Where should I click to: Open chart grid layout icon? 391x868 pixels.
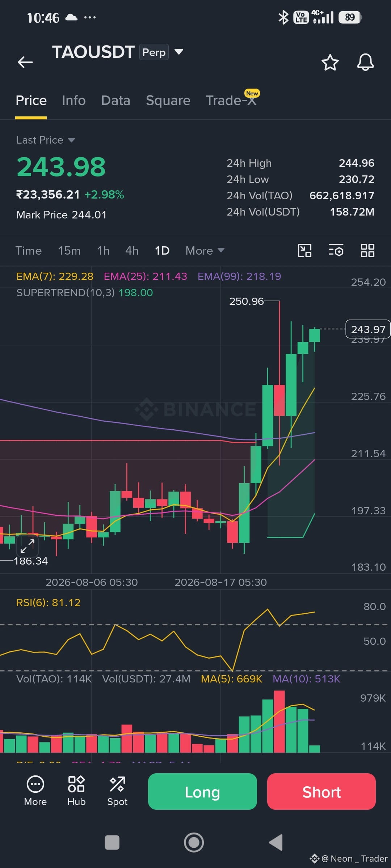click(367, 250)
